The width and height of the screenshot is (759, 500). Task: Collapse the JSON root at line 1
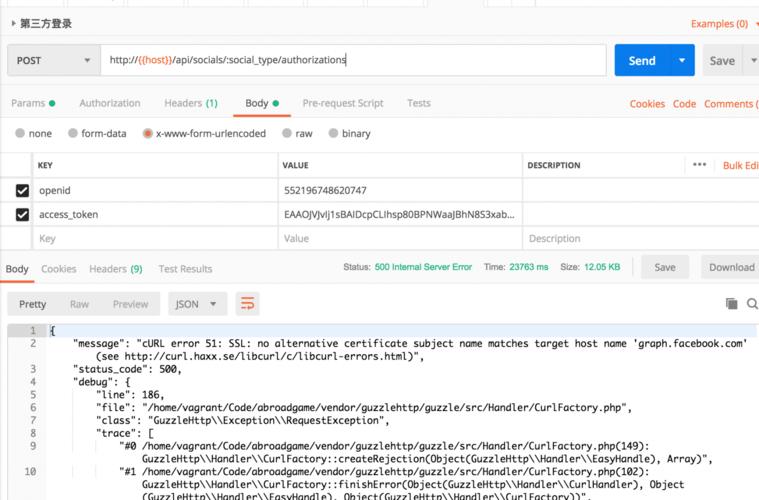tap(42, 331)
